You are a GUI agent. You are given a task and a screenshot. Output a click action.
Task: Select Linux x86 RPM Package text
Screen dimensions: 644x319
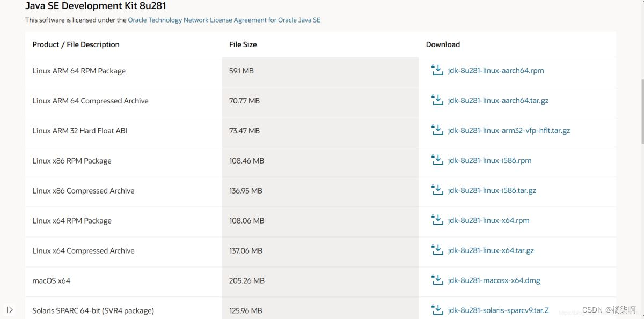[72, 161]
